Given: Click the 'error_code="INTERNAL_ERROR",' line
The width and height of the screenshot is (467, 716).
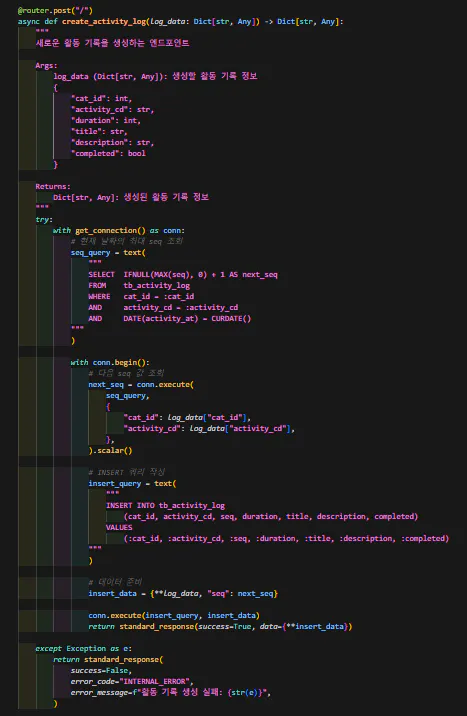Looking at the screenshot, I should 132,681.
